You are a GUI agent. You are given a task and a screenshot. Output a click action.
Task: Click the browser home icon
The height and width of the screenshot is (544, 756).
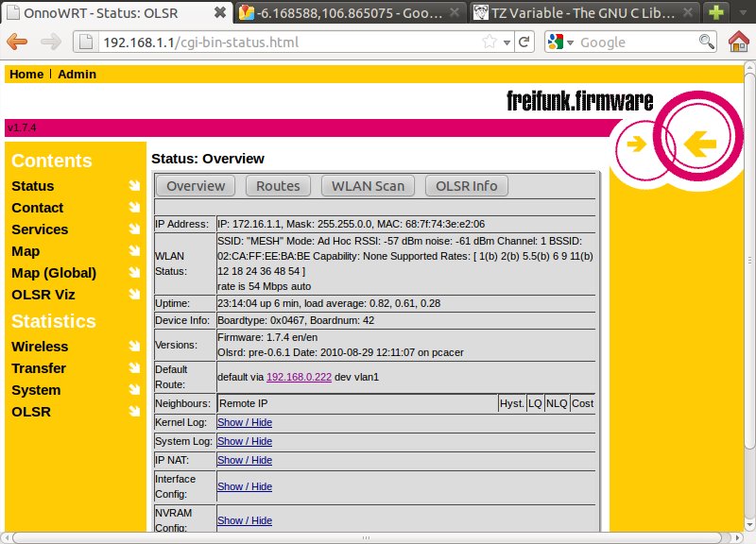tap(739, 42)
